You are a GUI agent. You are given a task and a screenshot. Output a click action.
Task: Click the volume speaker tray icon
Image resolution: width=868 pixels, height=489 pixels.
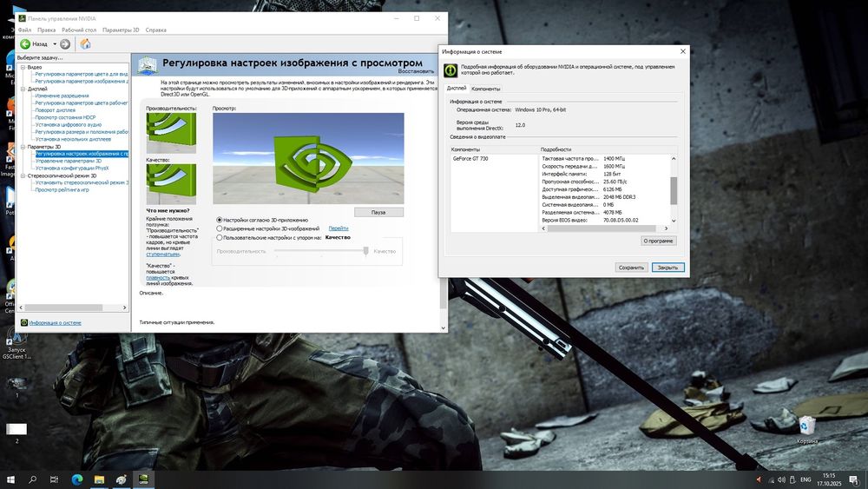[x=781, y=479]
